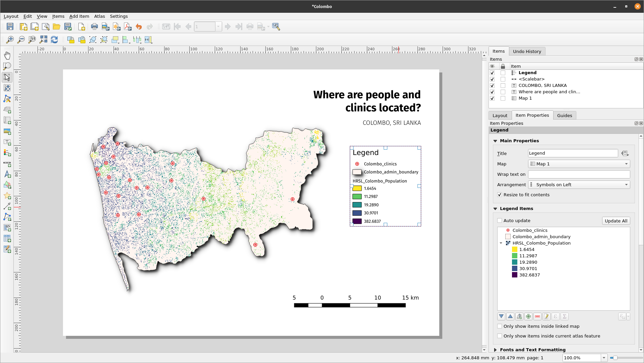Enable Only show items inside atlas feature
Viewport: 644px width, 363px height.
[500, 336]
